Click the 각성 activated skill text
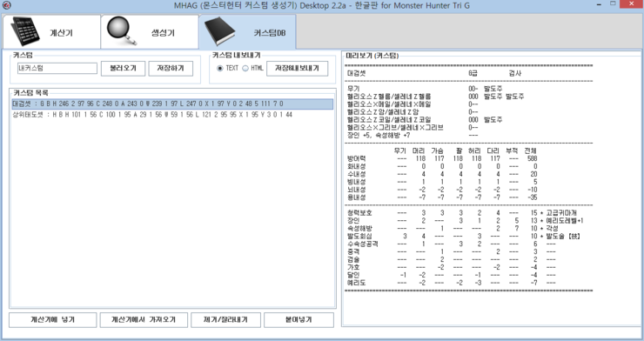This screenshot has height=341, width=644. pos(552,228)
